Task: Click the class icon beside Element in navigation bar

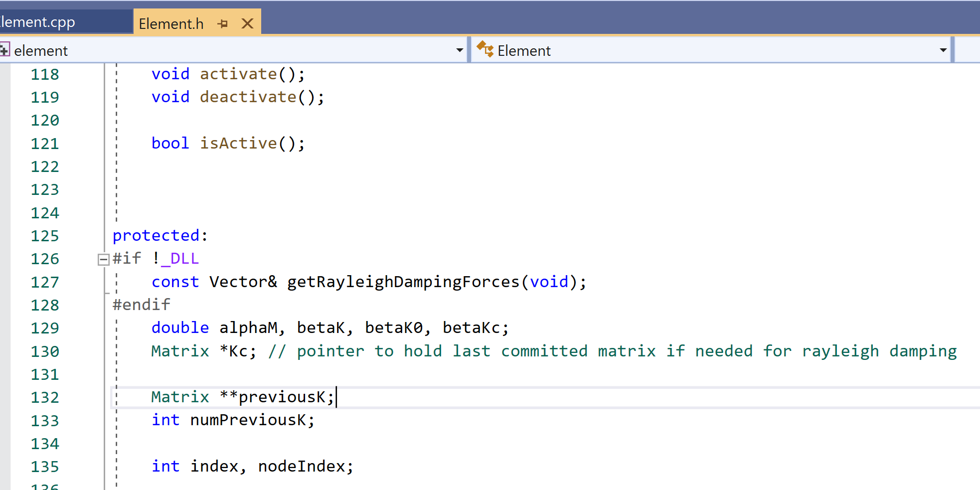Action: [484, 49]
